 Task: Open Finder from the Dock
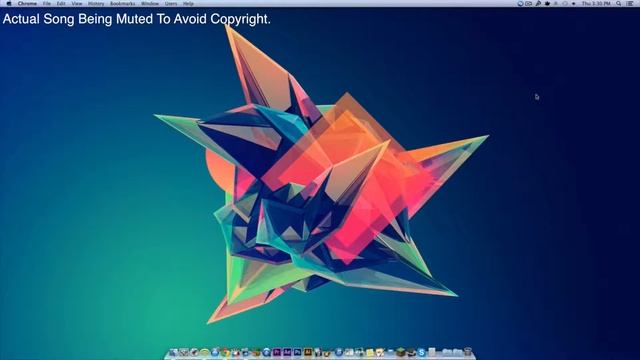(x=173, y=352)
